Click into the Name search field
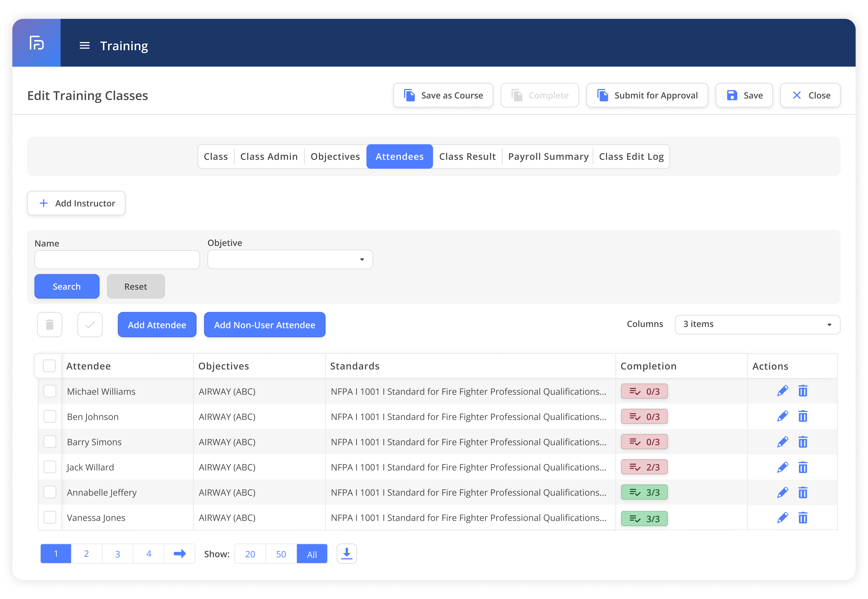868x599 pixels. 117,260
